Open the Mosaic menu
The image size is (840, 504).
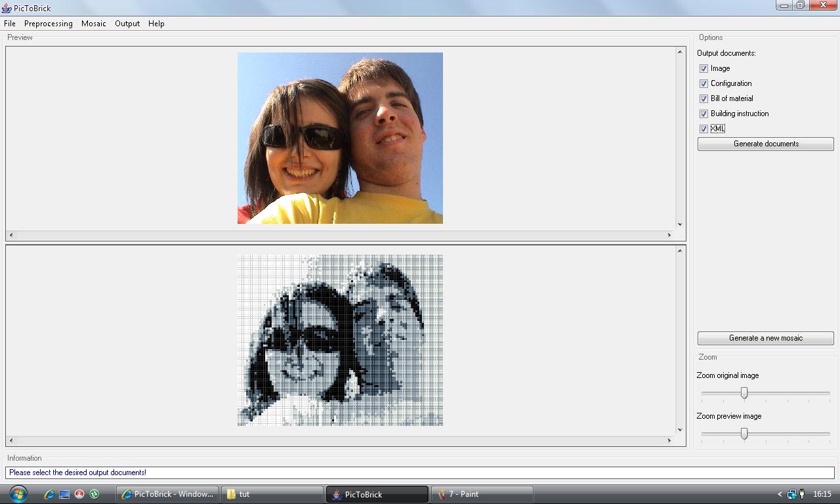(x=94, y=24)
